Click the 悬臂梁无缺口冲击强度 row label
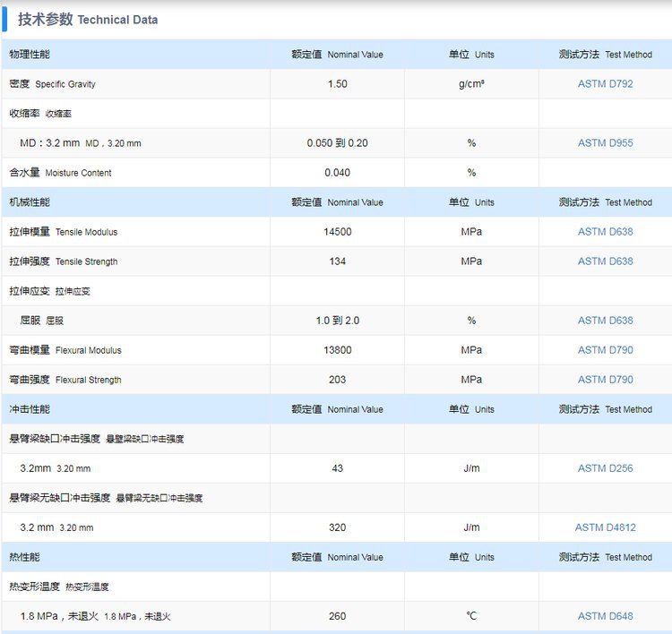672x634 pixels. pyautogui.click(x=106, y=498)
